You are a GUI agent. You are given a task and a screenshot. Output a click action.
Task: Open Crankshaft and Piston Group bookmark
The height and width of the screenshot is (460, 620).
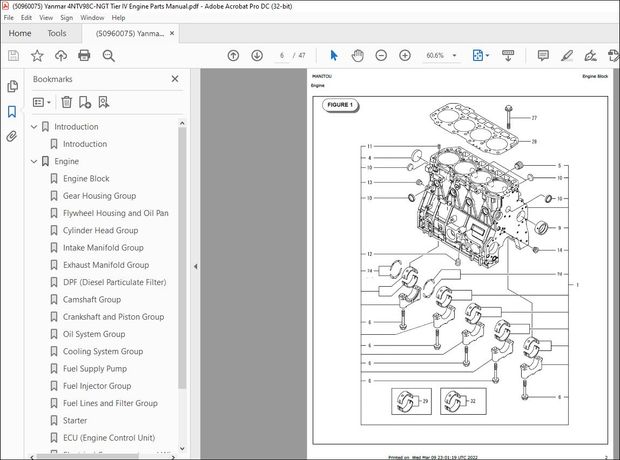[113, 317]
